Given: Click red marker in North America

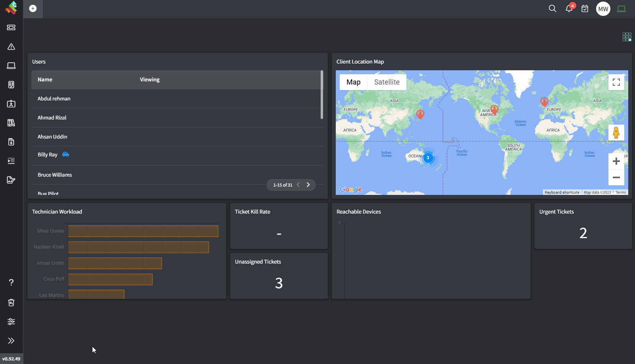Looking at the screenshot, I should [494, 110].
